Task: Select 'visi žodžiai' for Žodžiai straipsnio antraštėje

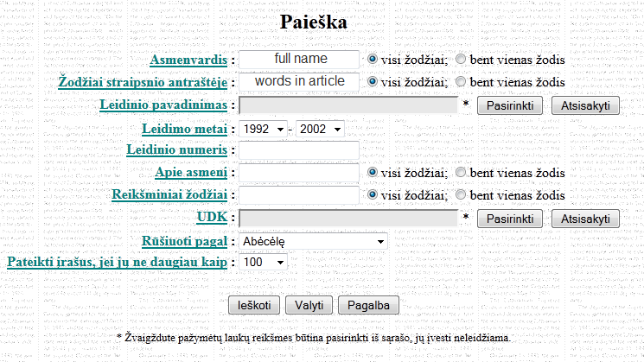Action: coord(372,81)
